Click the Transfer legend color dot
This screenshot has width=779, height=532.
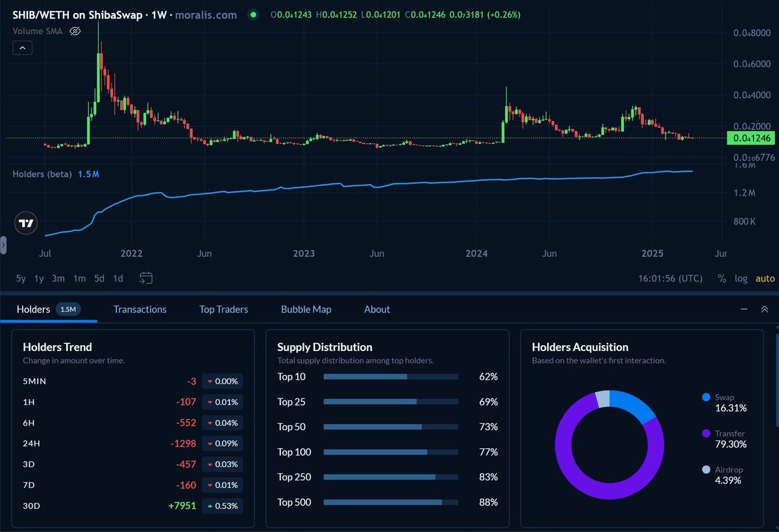(706, 433)
